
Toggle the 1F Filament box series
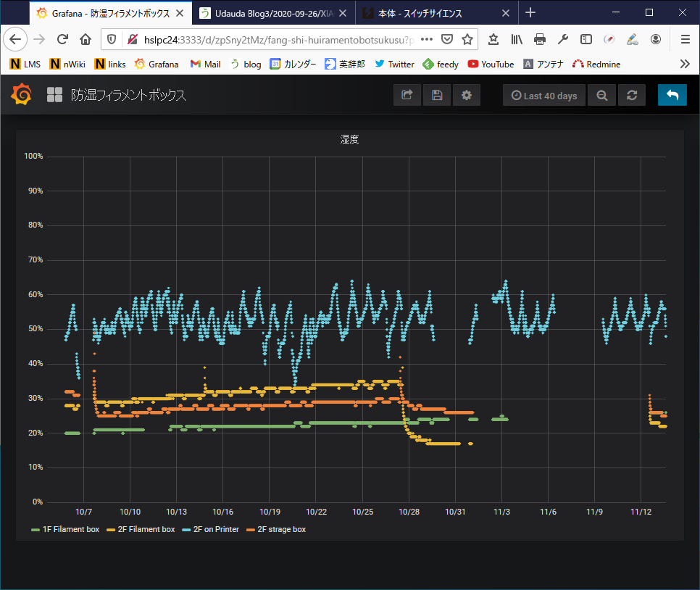click(70, 529)
